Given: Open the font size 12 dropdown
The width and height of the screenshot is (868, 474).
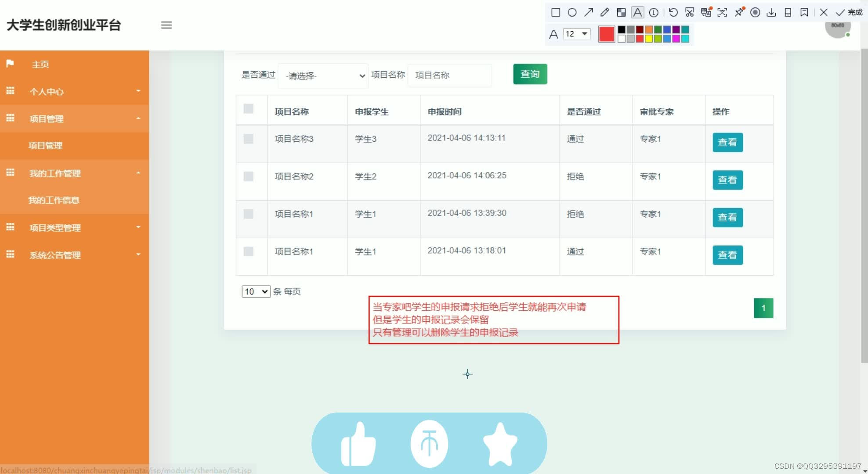Looking at the screenshot, I should pos(577,34).
